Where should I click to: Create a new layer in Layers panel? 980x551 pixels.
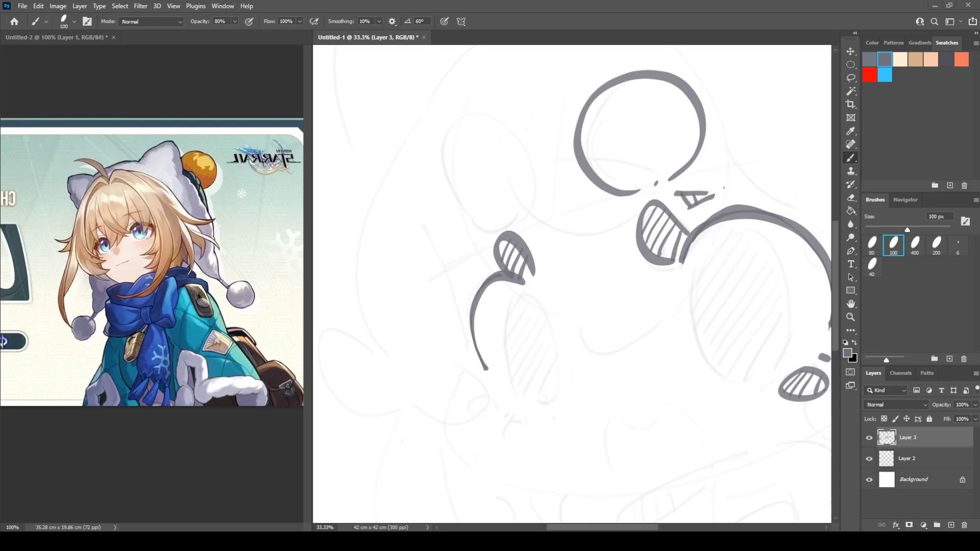click(x=951, y=525)
